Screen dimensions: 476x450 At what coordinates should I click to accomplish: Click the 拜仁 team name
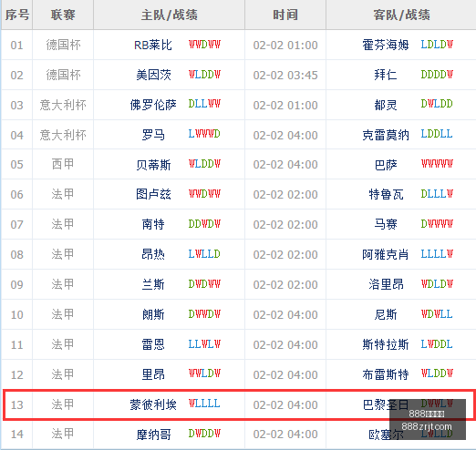(x=386, y=75)
